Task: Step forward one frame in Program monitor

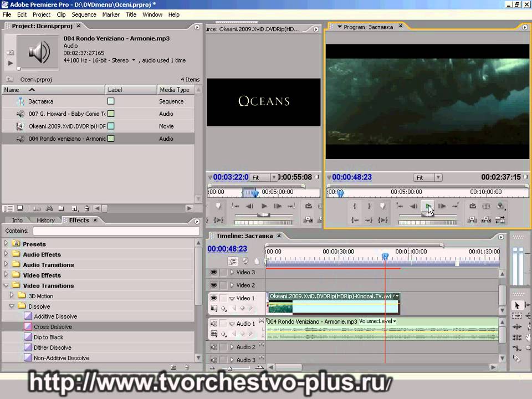Action: 442,206
